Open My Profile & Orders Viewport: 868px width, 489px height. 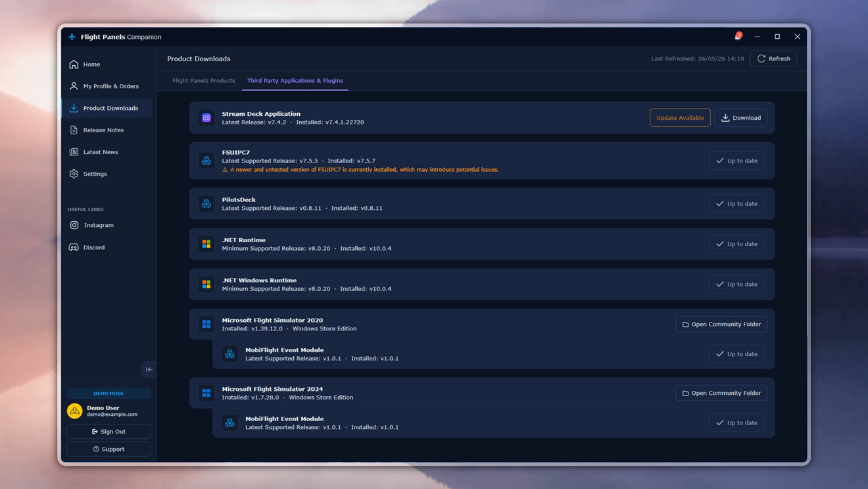pyautogui.click(x=107, y=86)
